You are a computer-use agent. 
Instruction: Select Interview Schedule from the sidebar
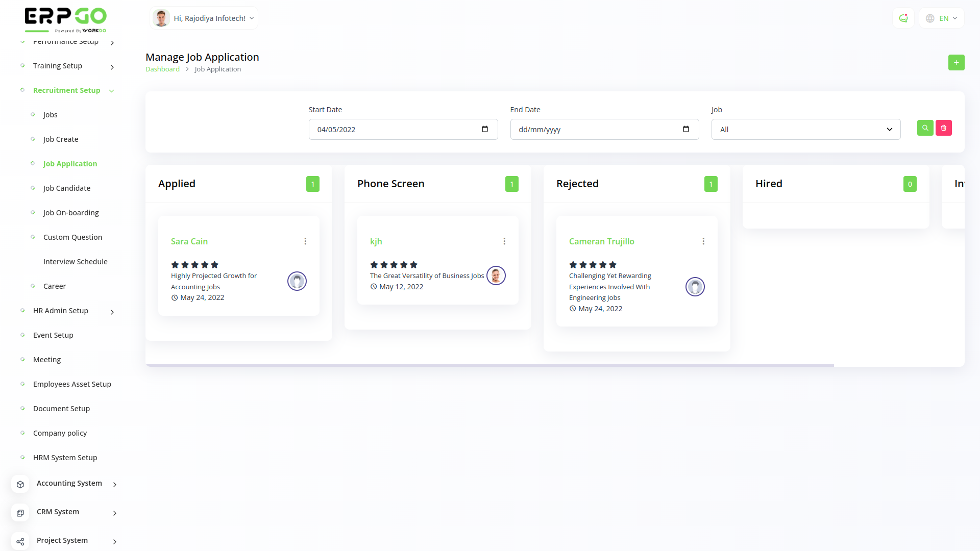tap(76, 261)
